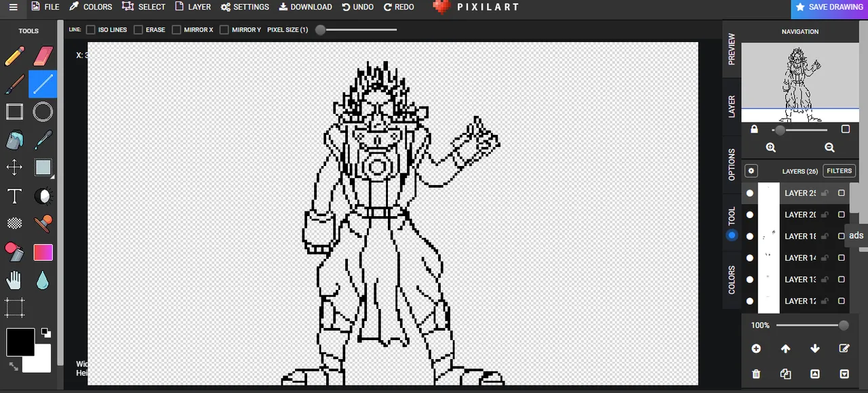The image size is (868, 393).
Task: Activate the Circle shape tool
Action: click(x=43, y=112)
